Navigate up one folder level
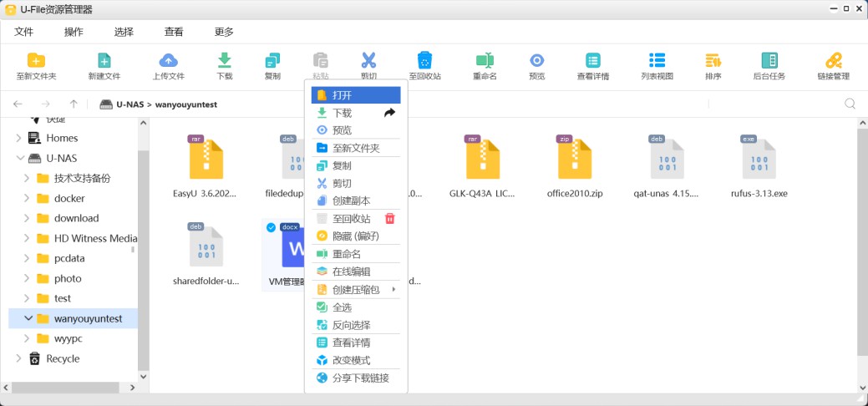The image size is (868, 406). (74, 104)
